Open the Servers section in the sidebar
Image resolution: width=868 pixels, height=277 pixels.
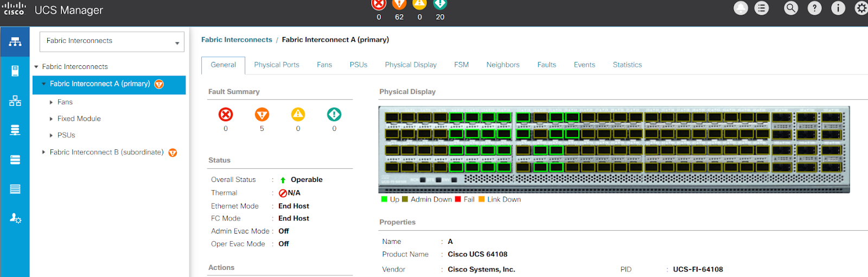coord(15,71)
